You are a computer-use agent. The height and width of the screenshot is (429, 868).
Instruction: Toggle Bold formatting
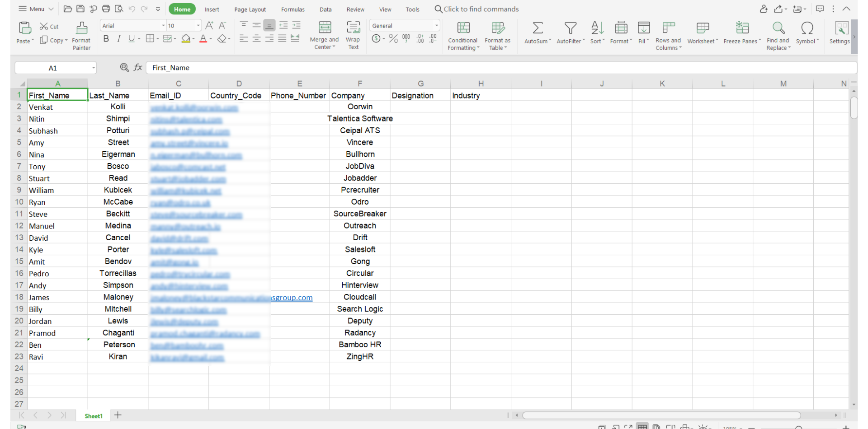[x=106, y=39]
